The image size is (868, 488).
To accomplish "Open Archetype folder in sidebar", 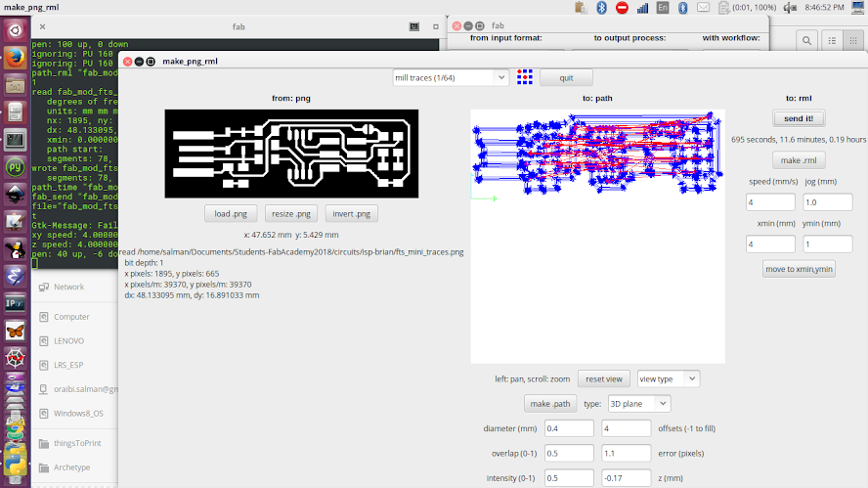I will click(x=71, y=467).
